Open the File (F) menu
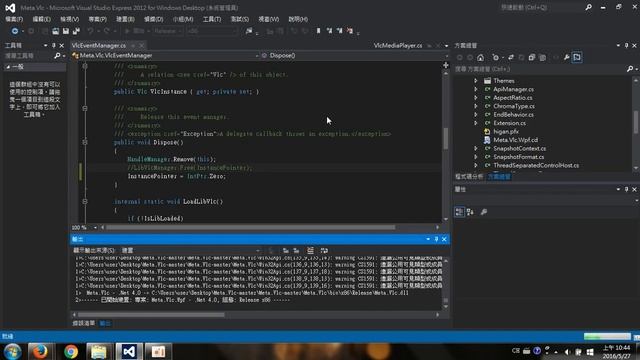640x360 pixels. (14, 19)
